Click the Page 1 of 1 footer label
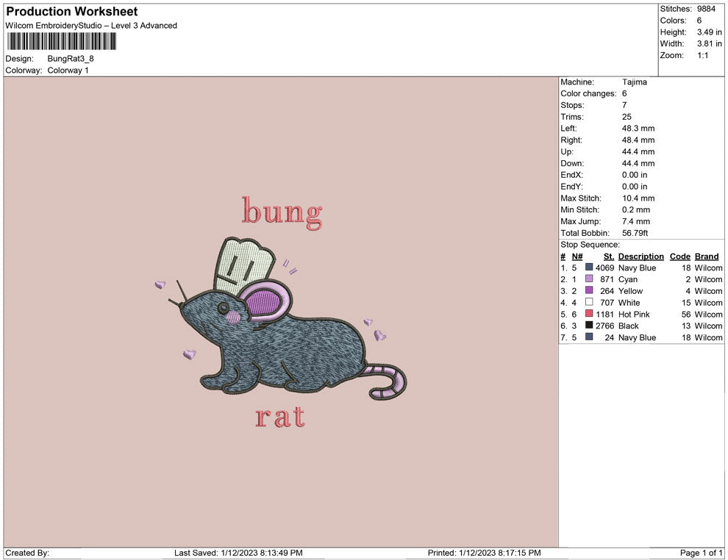 click(701, 553)
